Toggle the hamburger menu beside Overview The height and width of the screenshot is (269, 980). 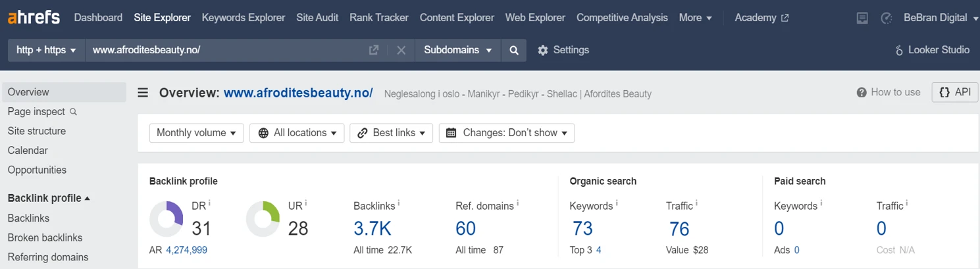[143, 93]
